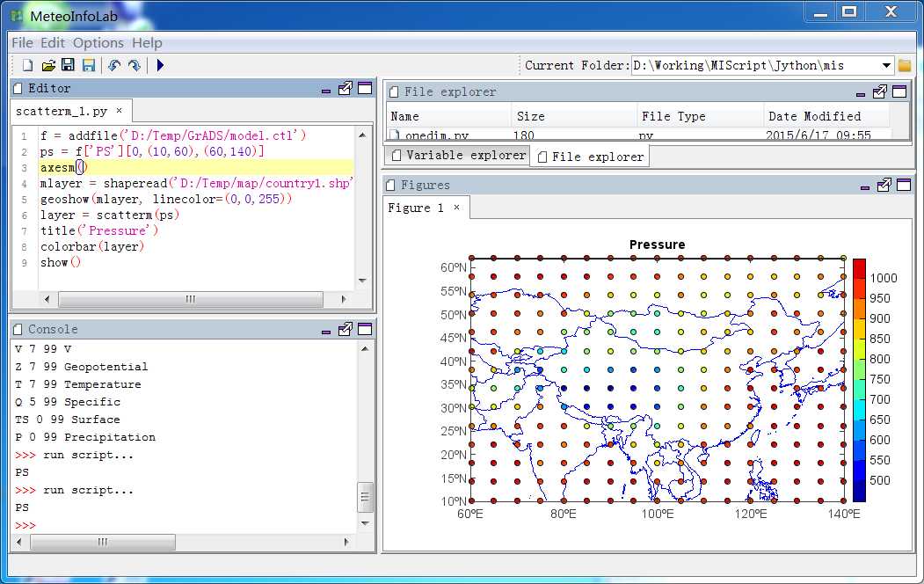The height and width of the screenshot is (584, 924).
Task: Click the editor scroll-left arrow
Action: click(x=47, y=299)
